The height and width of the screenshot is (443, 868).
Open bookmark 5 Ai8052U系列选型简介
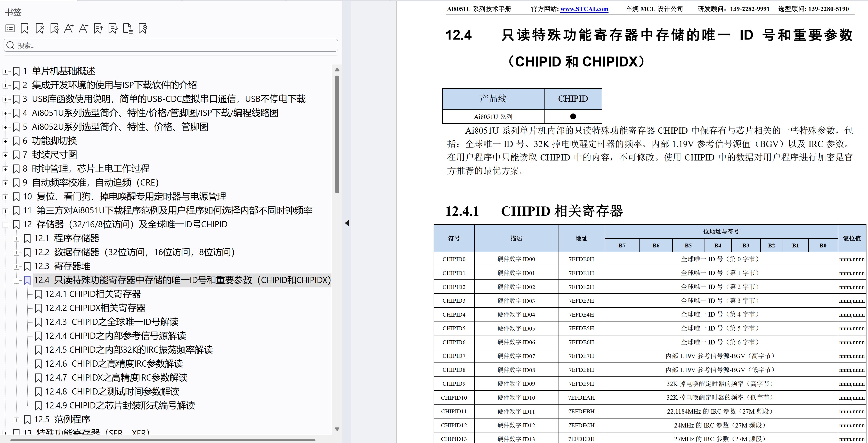(115, 127)
